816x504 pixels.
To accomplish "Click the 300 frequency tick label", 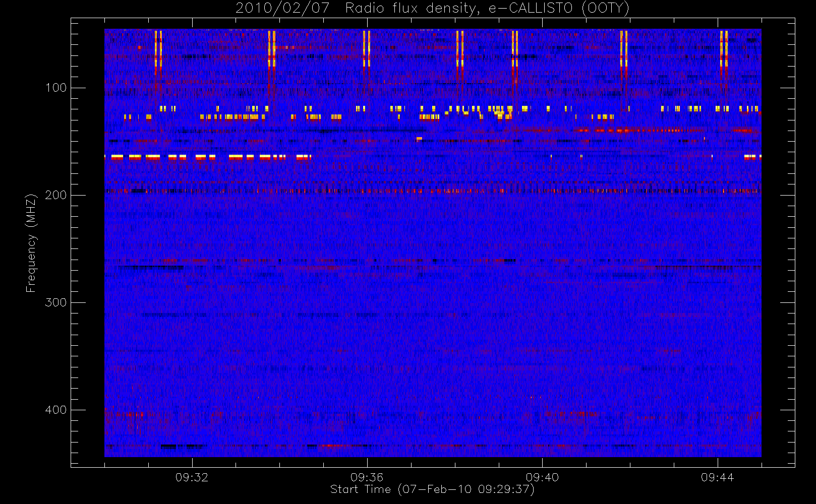I will 56,302.
